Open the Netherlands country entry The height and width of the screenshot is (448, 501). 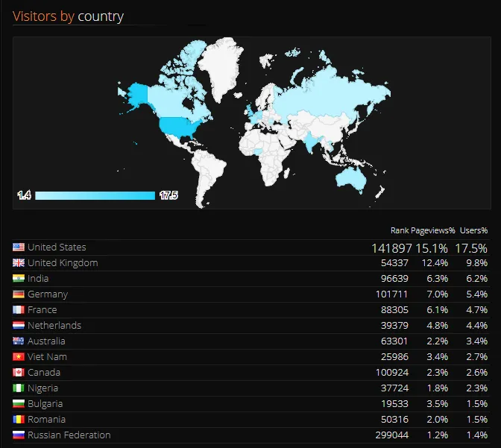(54, 325)
